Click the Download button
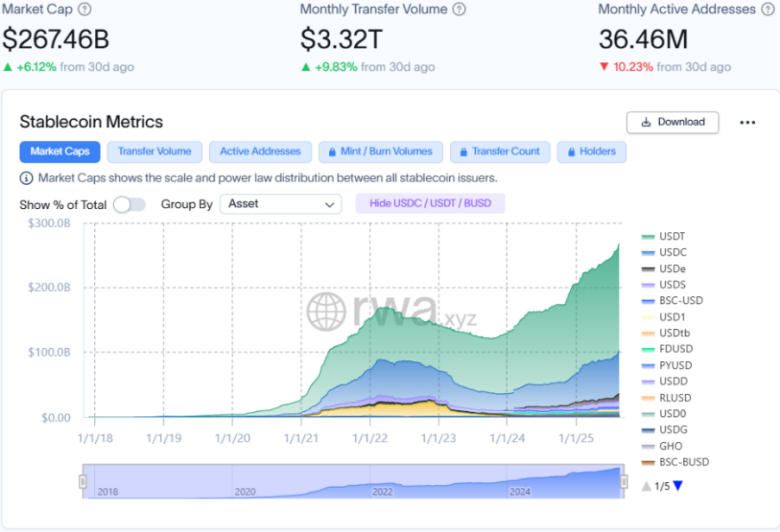The height and width of the screenshot is (532, 780). click(672, 123)
